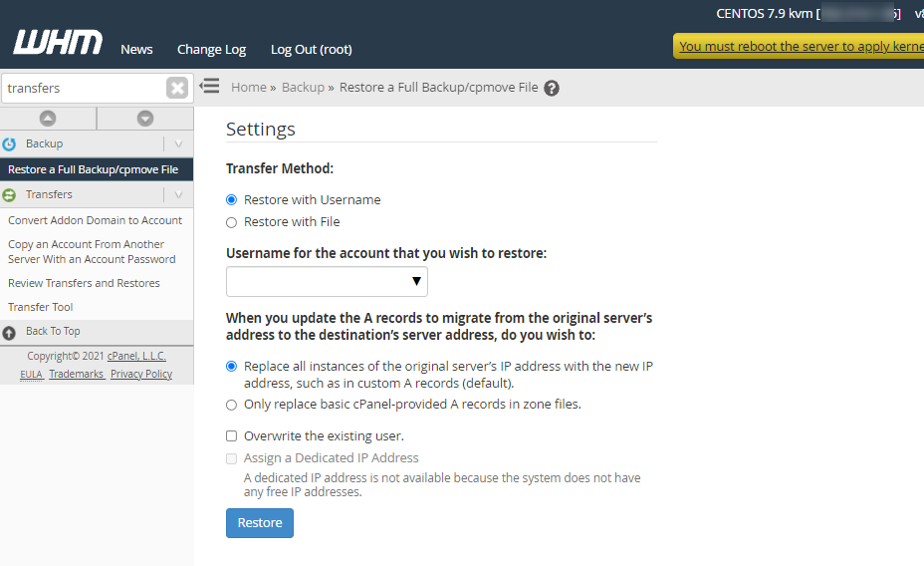Viewport: 924px width, 566px height.
Task: Click the blue Restore button
Action: 260,523
